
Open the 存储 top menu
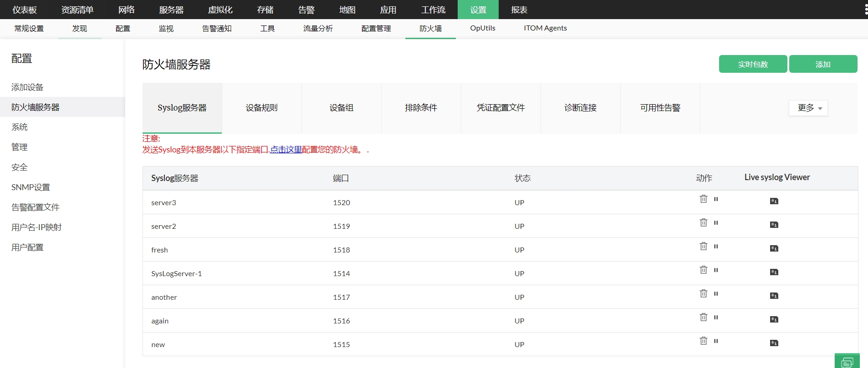pos(266,10)
